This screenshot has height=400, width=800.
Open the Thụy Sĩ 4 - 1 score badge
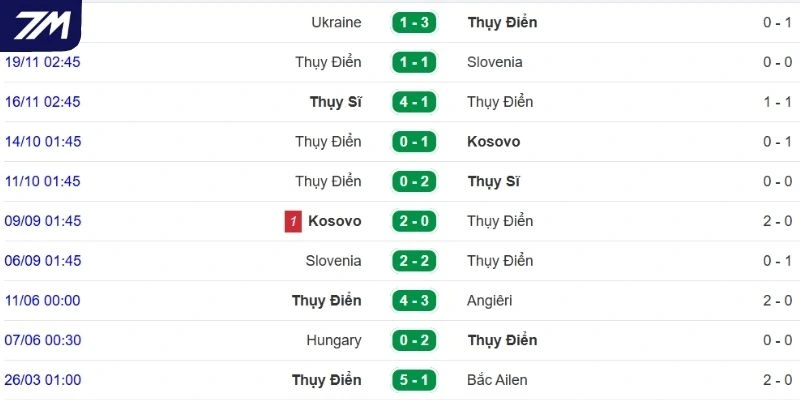point(414,102)
